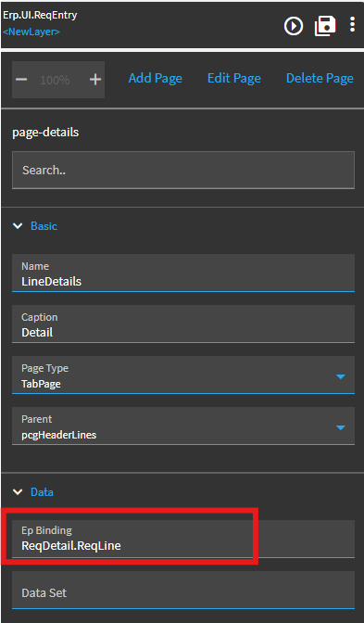The height and width of the screenshot is (623, 364).
Task: Click the NewLayer link
Action: pyautogui.click(x=31, y=32)
